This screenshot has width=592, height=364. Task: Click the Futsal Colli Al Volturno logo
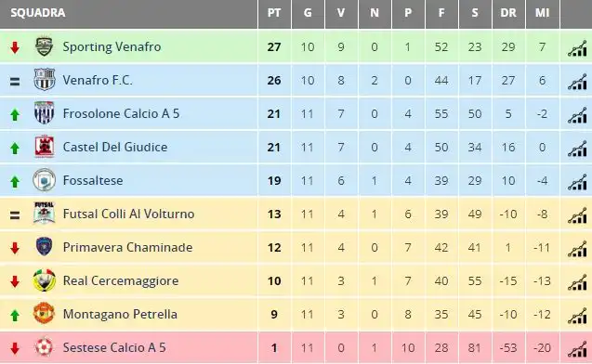click(x=45, y=213)
